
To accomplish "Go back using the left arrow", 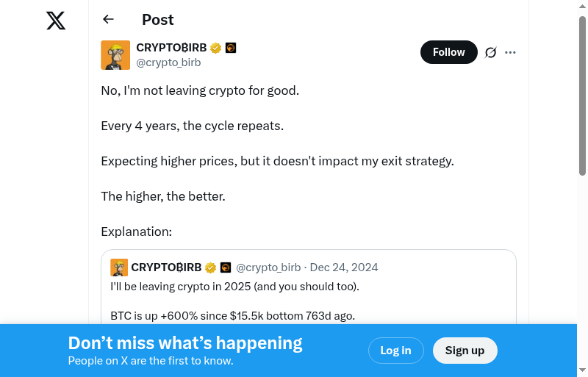I will pos(109,20).
